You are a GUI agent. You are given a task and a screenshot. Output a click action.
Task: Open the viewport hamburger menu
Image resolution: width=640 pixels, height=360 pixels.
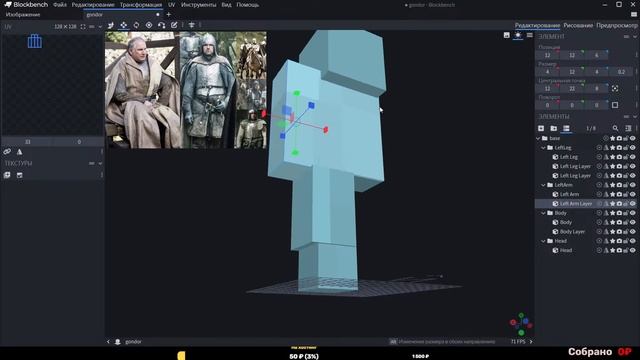(x=529, y=35)
